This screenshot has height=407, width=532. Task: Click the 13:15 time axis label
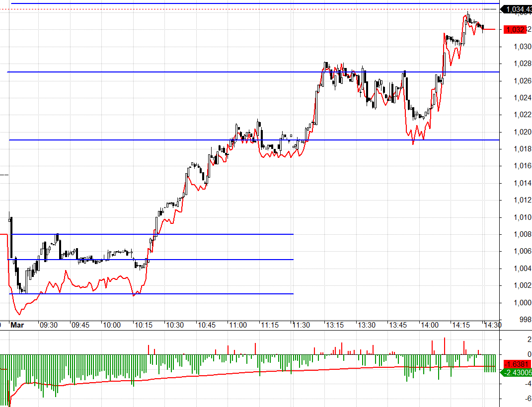click(x=335, y=325)
